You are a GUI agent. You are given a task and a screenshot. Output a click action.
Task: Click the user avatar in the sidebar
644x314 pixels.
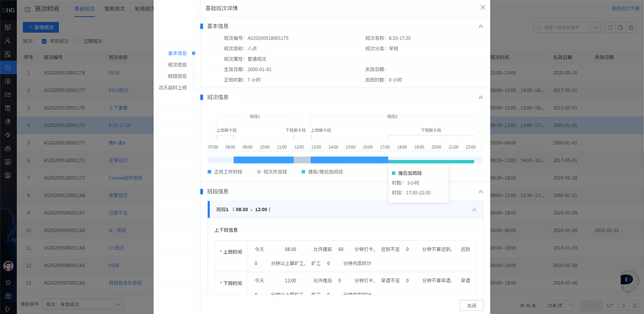(x=8, y=266)
